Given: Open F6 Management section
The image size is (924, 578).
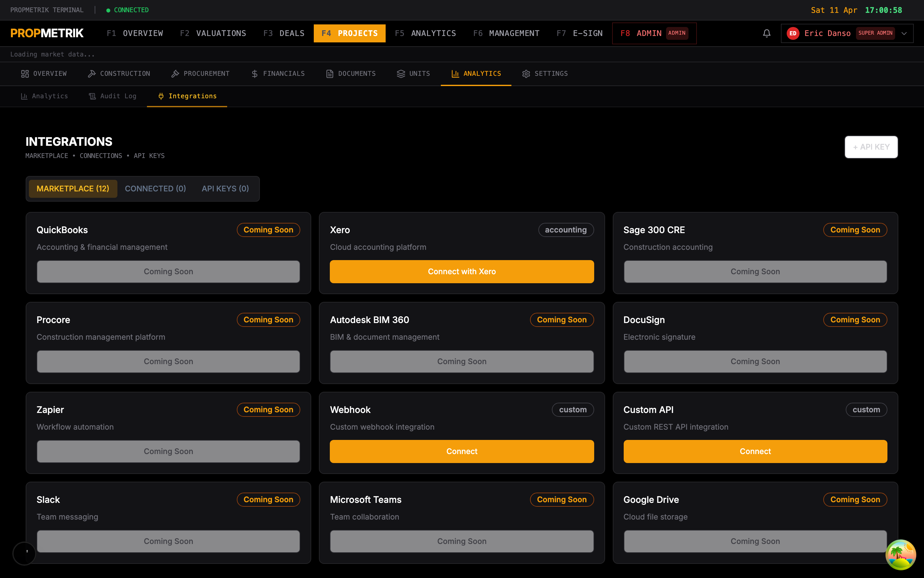Looking at the screenshot, I should click(x=506, y=33).
